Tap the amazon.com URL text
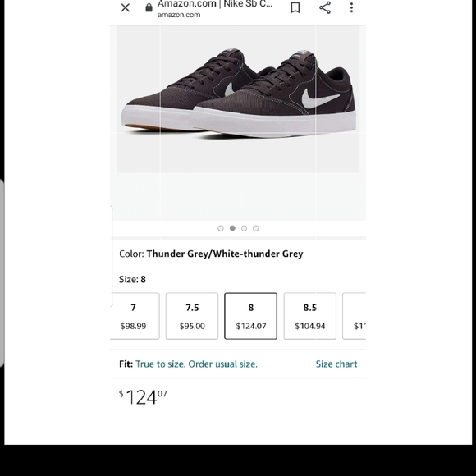This screenshot has width=476, height=476. pos(179,15)
